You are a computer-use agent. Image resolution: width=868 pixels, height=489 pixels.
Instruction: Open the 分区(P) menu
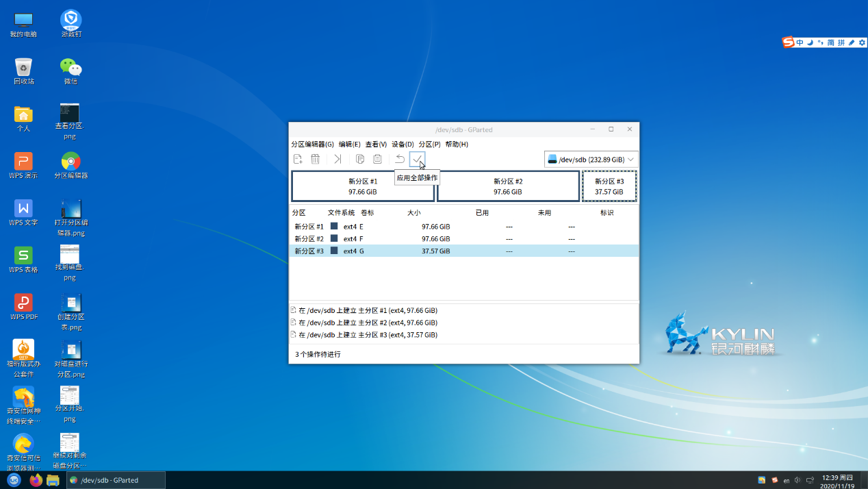point(429,145)
